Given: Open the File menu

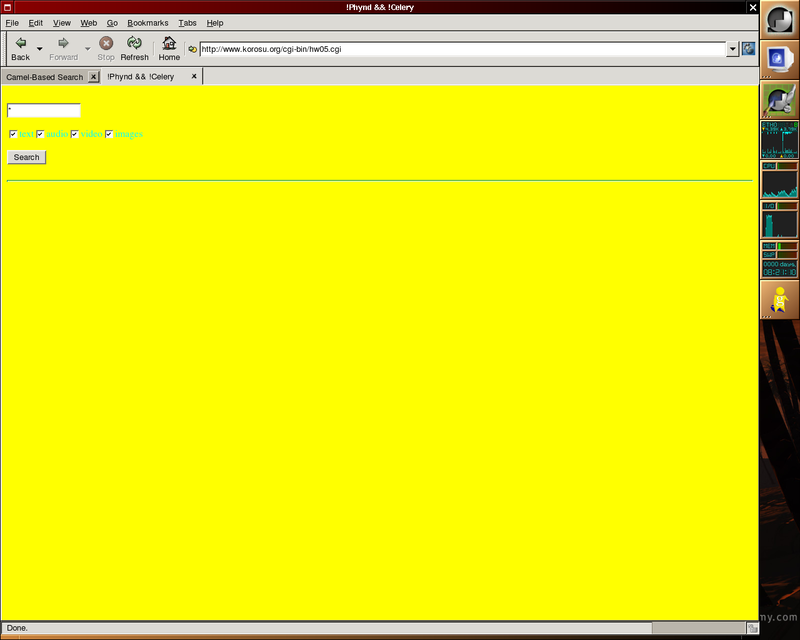Looking at the screenshot, I should point(12,23).
